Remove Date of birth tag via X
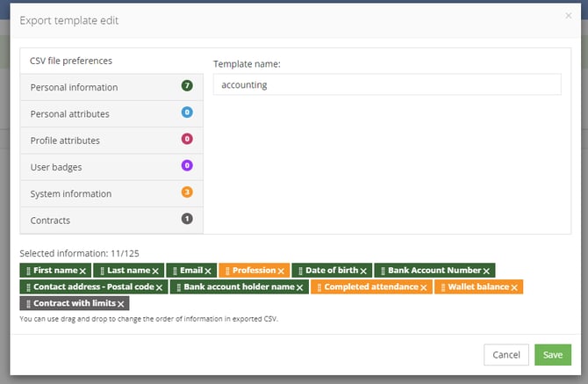The height and width of the screenshot is (384, 588). (363, 272)
